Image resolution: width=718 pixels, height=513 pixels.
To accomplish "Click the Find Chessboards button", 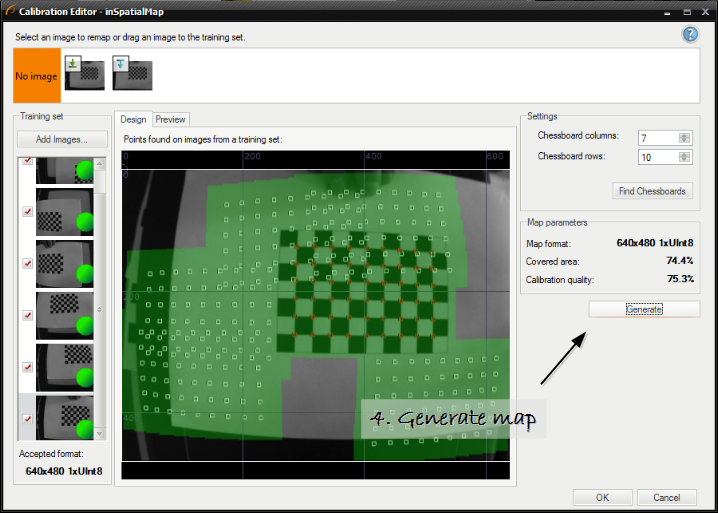I will [652, 191].
